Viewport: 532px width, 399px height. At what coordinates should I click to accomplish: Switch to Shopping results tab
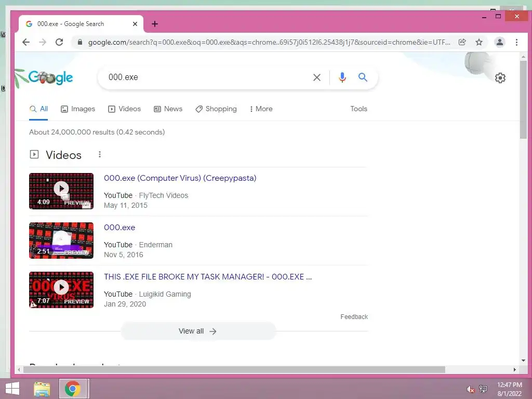(216, 109)
